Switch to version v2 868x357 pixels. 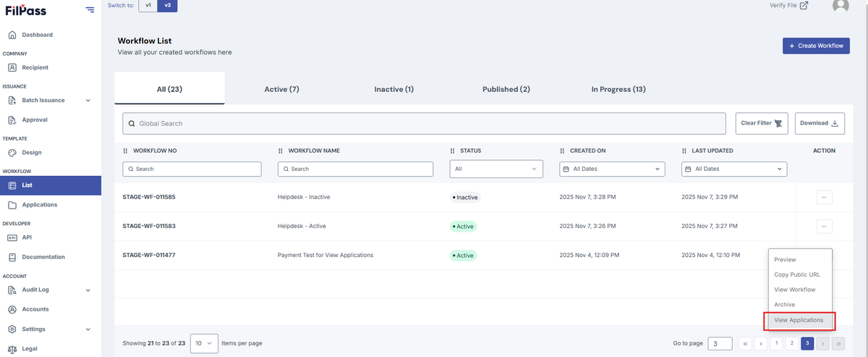[168, 5]
